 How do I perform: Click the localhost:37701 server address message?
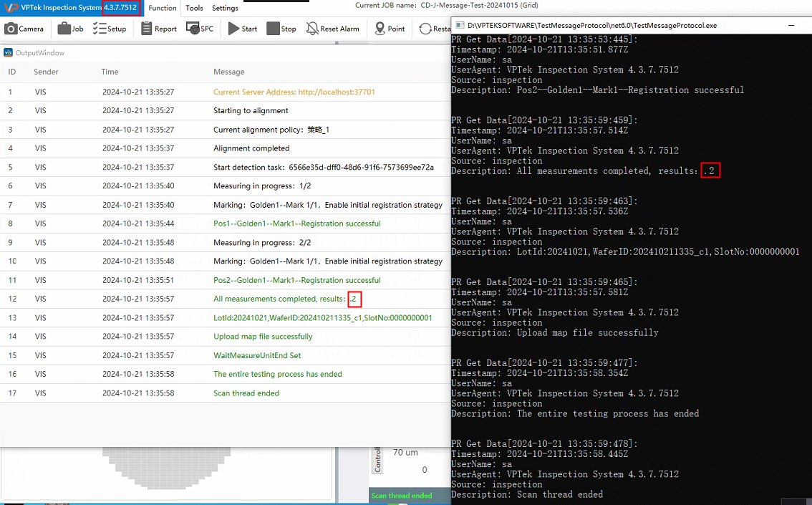[x=294, y=92]
